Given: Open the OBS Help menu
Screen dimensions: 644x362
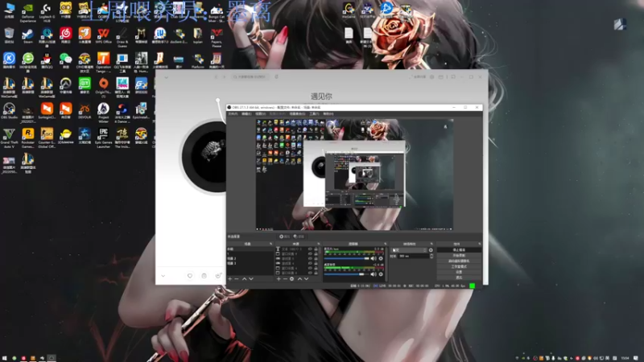Looking at the screenshot, I should [x=328, y=113].
